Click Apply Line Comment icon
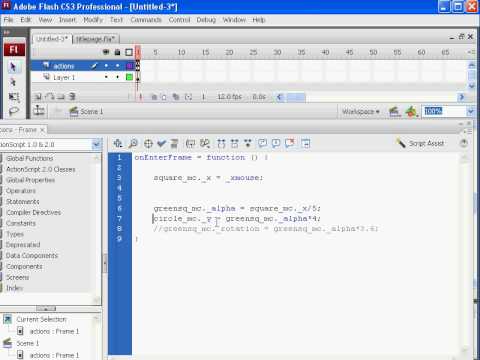Screen dimensions: 480x360 tap(276, 143)
